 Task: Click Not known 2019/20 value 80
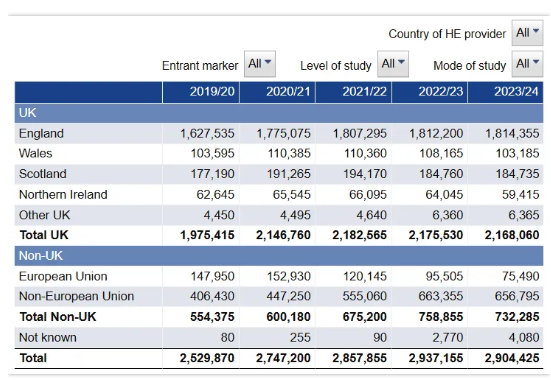click(x=227, y=337)
